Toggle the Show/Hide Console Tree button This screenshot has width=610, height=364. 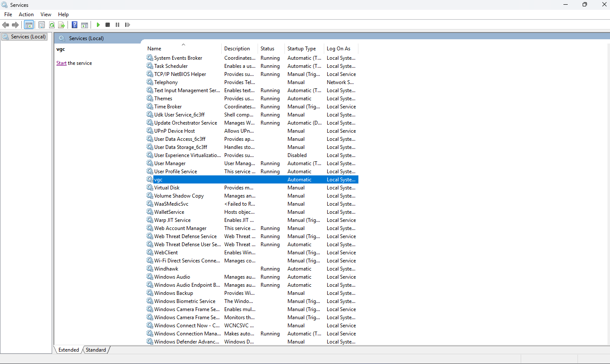(x=29, y=25)
